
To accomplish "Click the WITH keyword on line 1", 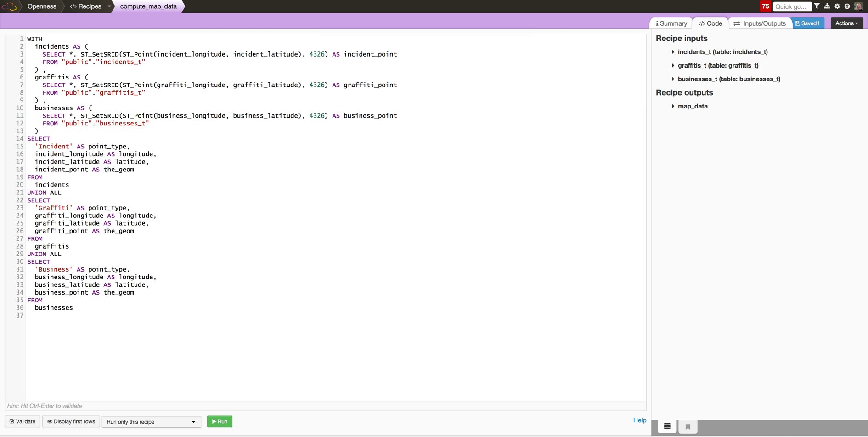I will (x=35, y=39).
